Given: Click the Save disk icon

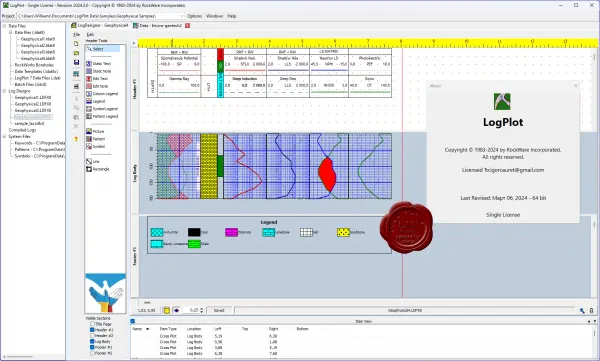Looking at the screenshot, I should click(76, 62).
